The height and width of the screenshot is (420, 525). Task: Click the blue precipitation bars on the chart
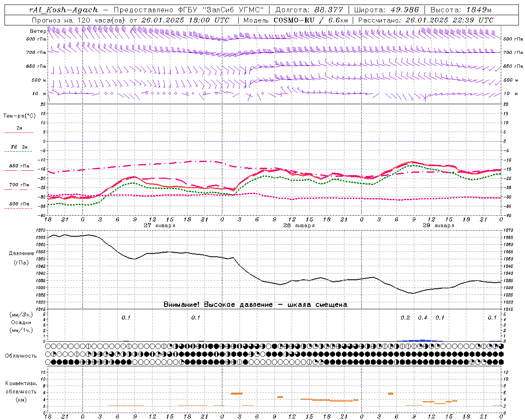coord(420,340)
